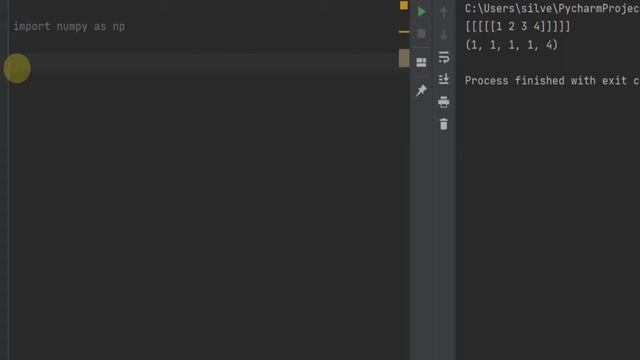Clear the console with the trash icon
The height and width of the screenshot is (360, 640).
(x=444, y=124)
